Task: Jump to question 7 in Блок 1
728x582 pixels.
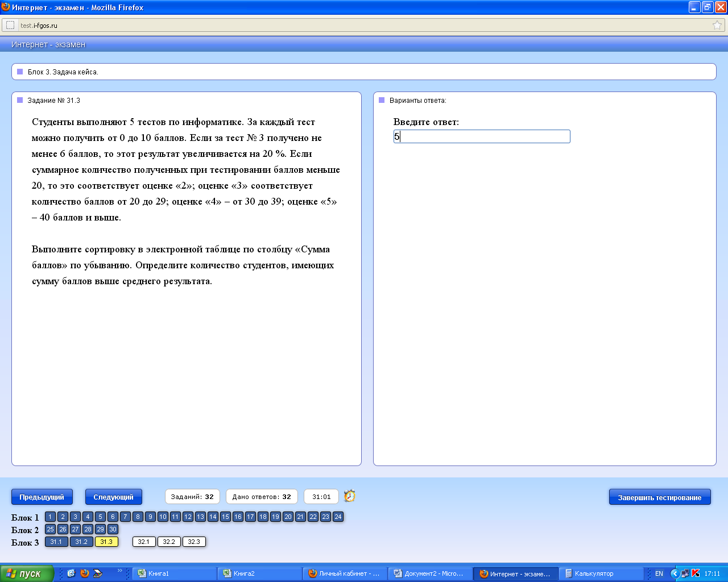Action: pyautogui.click(x=125, y=517)
